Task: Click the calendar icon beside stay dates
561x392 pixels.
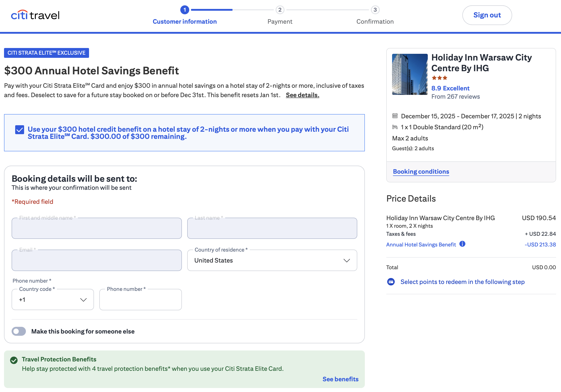Action: point(395,116)
